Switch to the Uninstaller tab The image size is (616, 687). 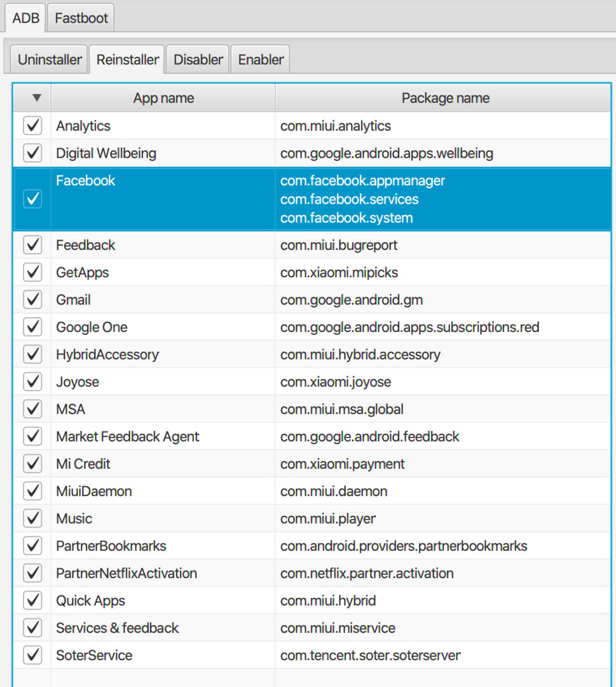click(x=50, y=60)
